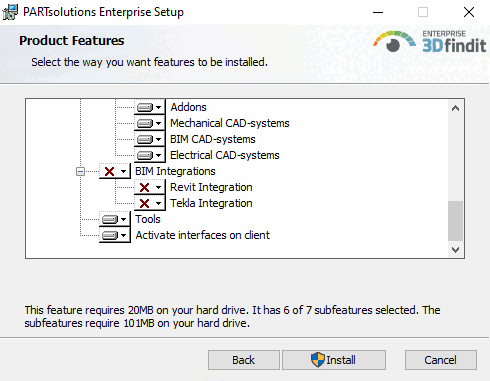This screenshot has height=381, width=490.
Task: Click the PARTsolutions setup title bar icon
Action: pos(10,12)
